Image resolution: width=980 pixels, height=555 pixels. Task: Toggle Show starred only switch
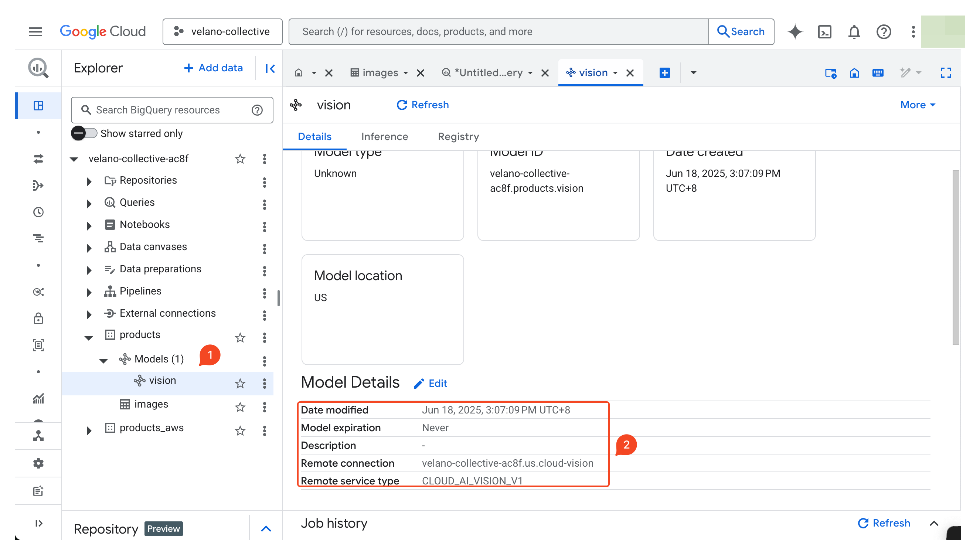pyautogui.click(x=84, y=133)
